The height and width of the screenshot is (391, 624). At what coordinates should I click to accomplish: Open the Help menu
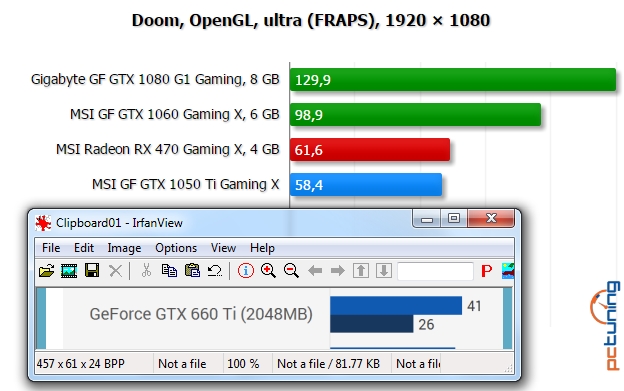pos(262,248)
